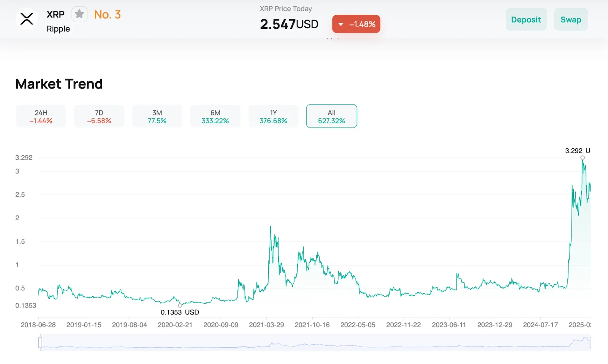Click the 2022-05-05 axis date
Image resolution: width=608 pixels, height=364 pixels.
click(358, 325)
